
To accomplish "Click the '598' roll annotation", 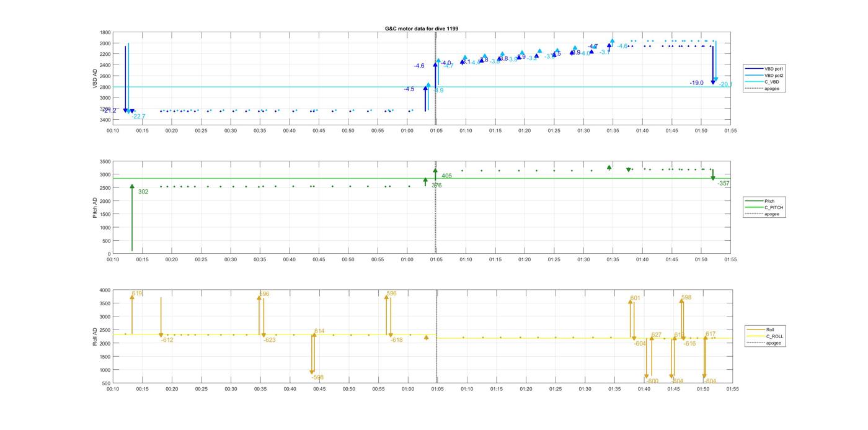I will pyautogui.click(x=686, y=297).
